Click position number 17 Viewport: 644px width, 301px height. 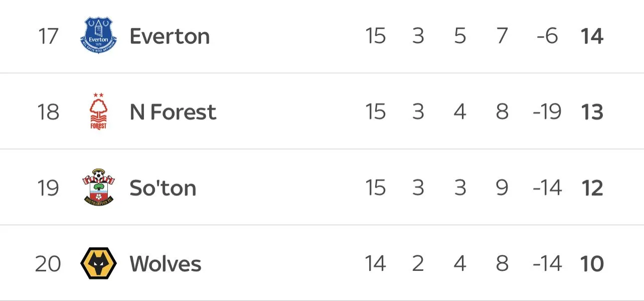48,36
